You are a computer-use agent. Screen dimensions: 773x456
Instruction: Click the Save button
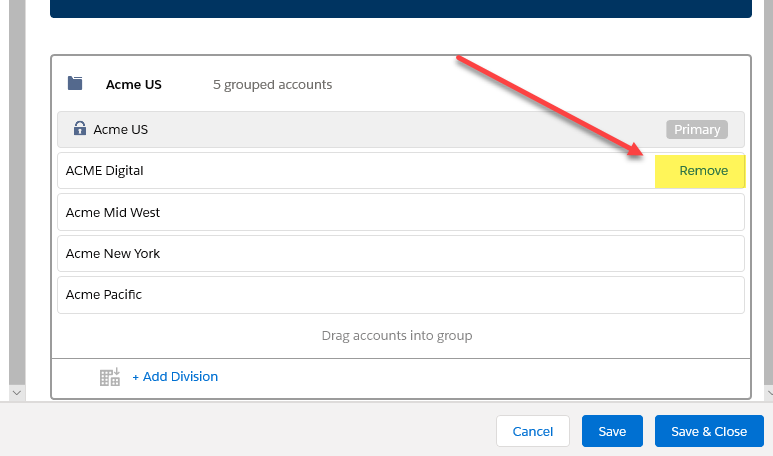tap(612, 431)
